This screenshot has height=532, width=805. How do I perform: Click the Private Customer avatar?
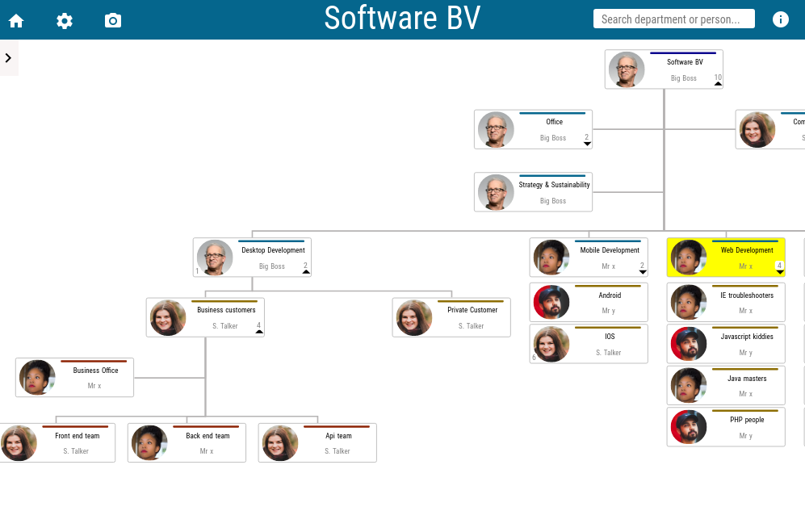(x=414, y=318)
